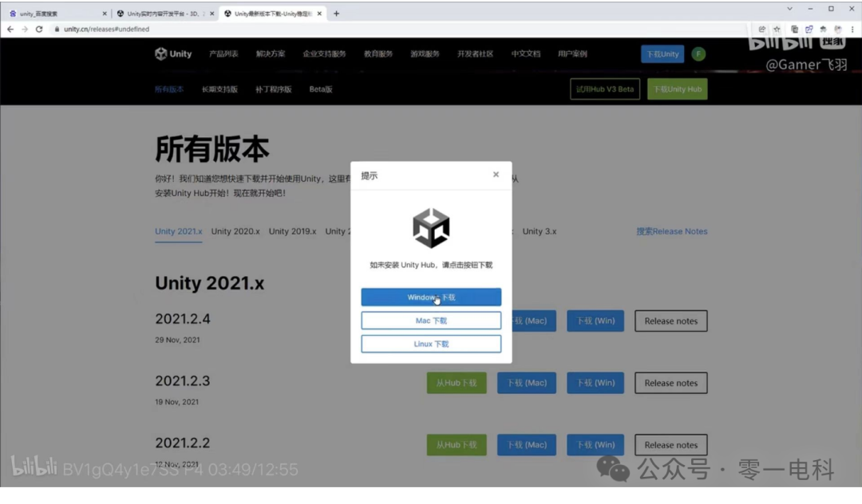Screen dimensions: 862x504
Task: Open the 搜索Release Notes link
Action: tap(672, 231)
